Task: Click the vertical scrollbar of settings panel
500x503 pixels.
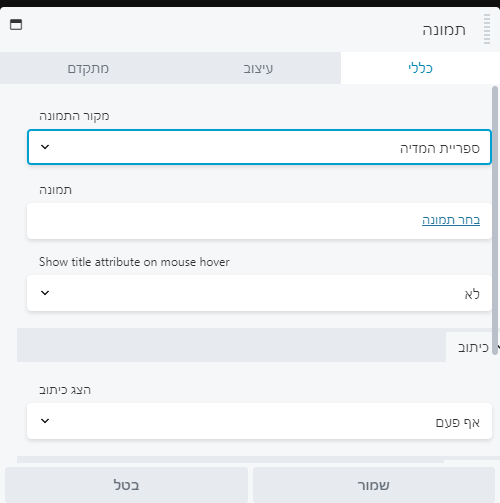Action: 495,220
